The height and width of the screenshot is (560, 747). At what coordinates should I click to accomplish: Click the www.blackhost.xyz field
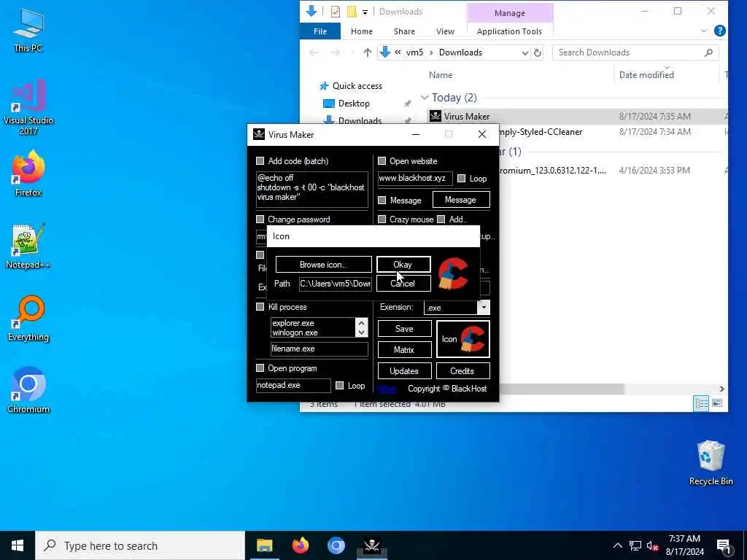[x=414, y=178]
